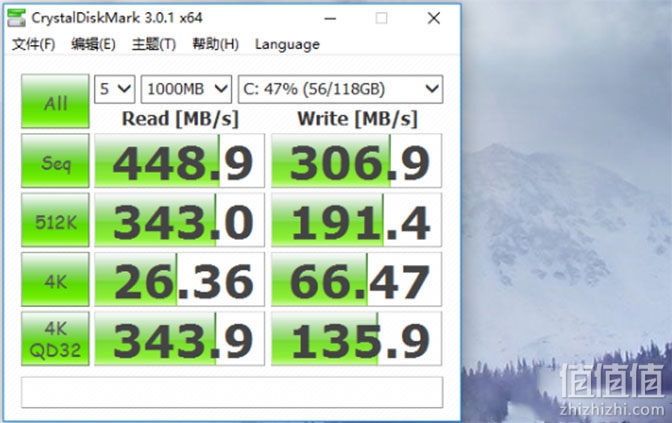This screenshot has height=423, width=672.
Task: Minimize the CrystalDiskMark window
Action: pos(330,18)
